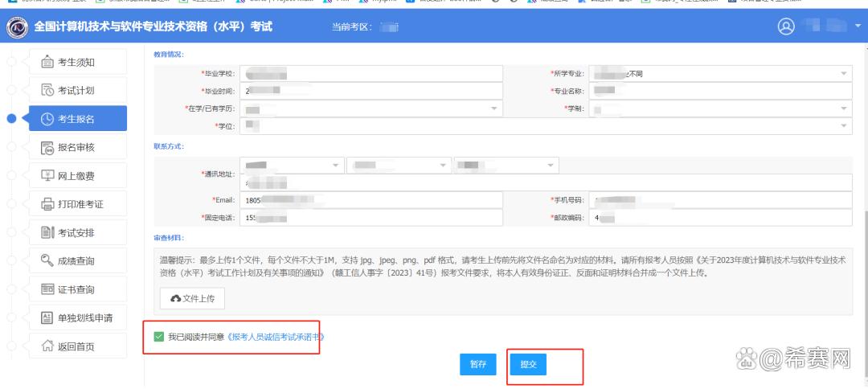The image size is (868, 389).
Task: Click the printer icon of 打印准考证
Action: (47, 204)
